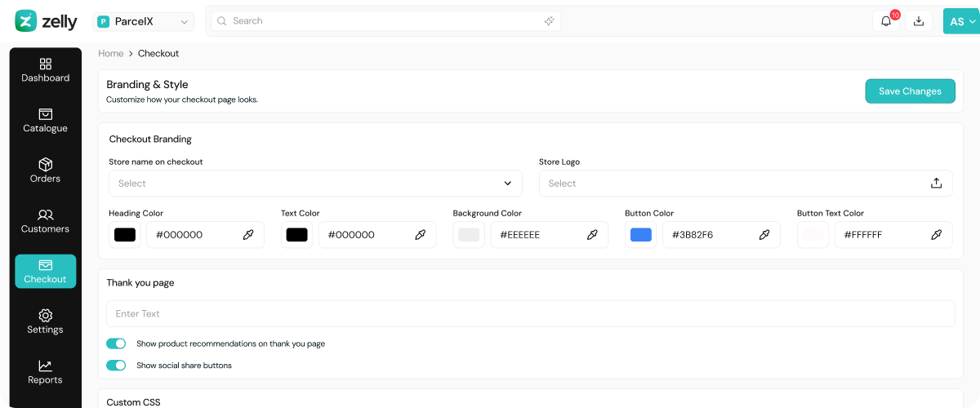Open Catalogue from sidebar
This screenshot has height=408, width=980.
(46, 121)
